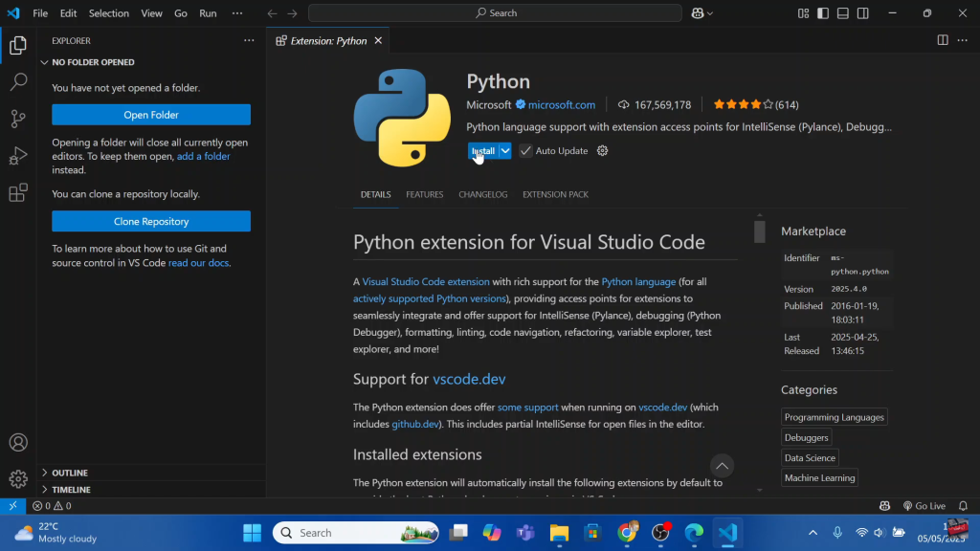Open the Manage gear in activity bar

(18, 478)
